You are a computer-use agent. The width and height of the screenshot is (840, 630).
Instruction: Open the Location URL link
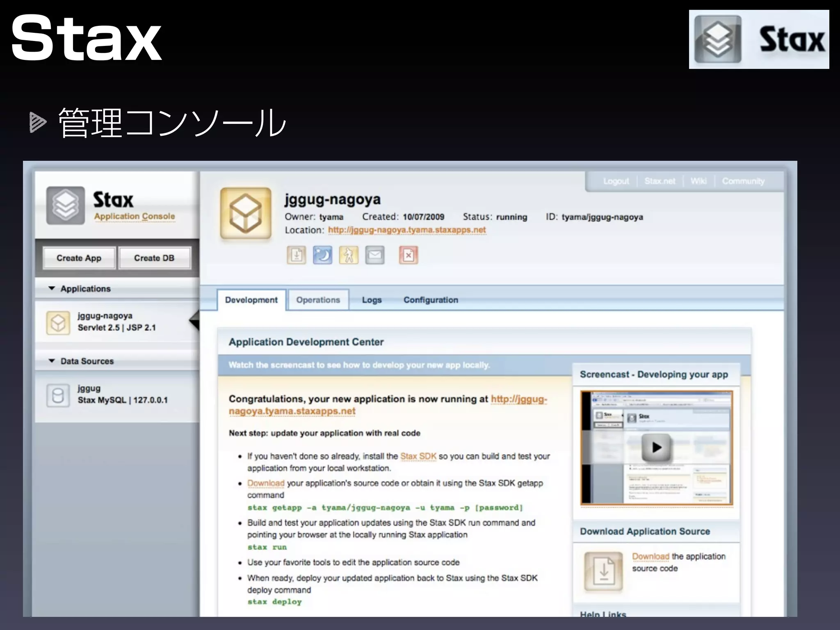click(x=406, y=230)
